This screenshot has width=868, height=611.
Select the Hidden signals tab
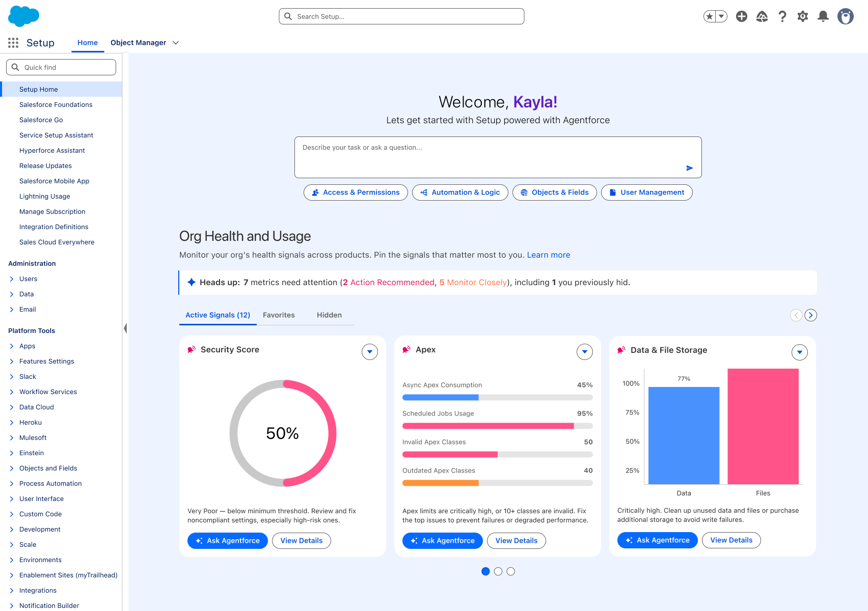coord(330,315)
